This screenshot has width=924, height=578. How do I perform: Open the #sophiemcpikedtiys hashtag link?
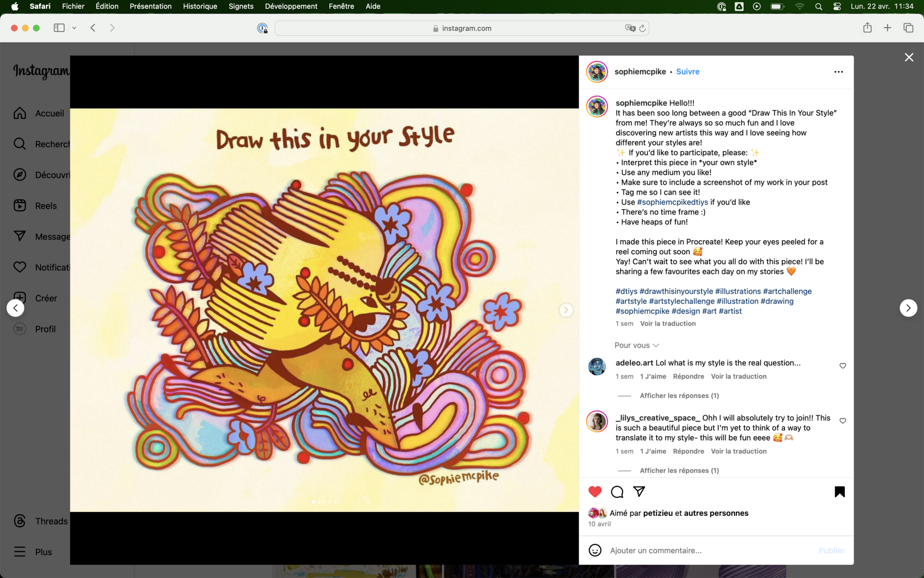click(x=672, y=202)
